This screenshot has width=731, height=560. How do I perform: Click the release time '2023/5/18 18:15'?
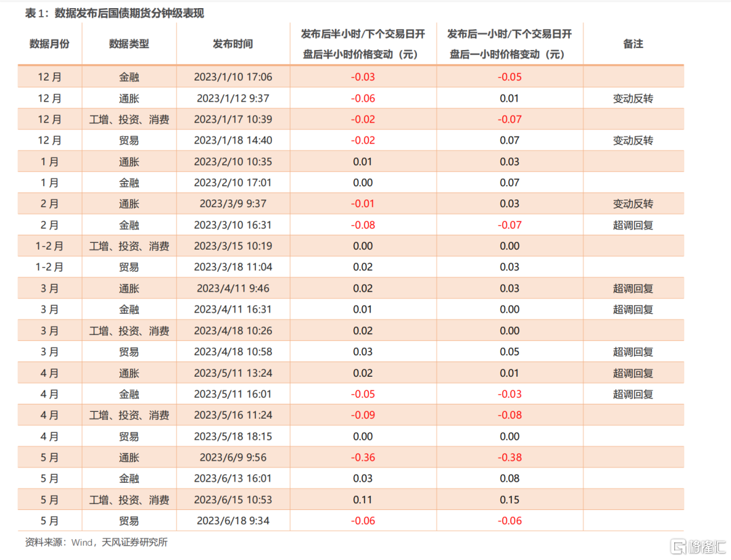[233, 436]
